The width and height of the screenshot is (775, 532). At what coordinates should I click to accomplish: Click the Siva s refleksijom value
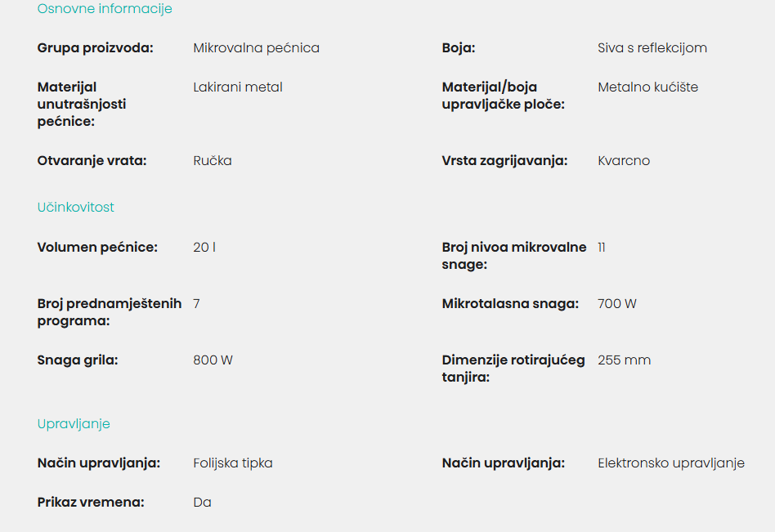(652, 48)
